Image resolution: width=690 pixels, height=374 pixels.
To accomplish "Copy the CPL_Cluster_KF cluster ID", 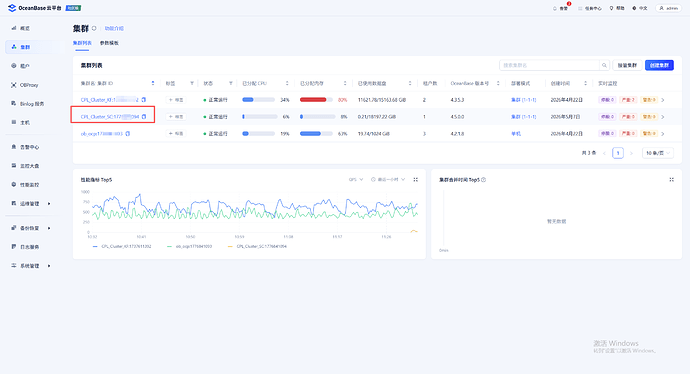I will (143, 100).
